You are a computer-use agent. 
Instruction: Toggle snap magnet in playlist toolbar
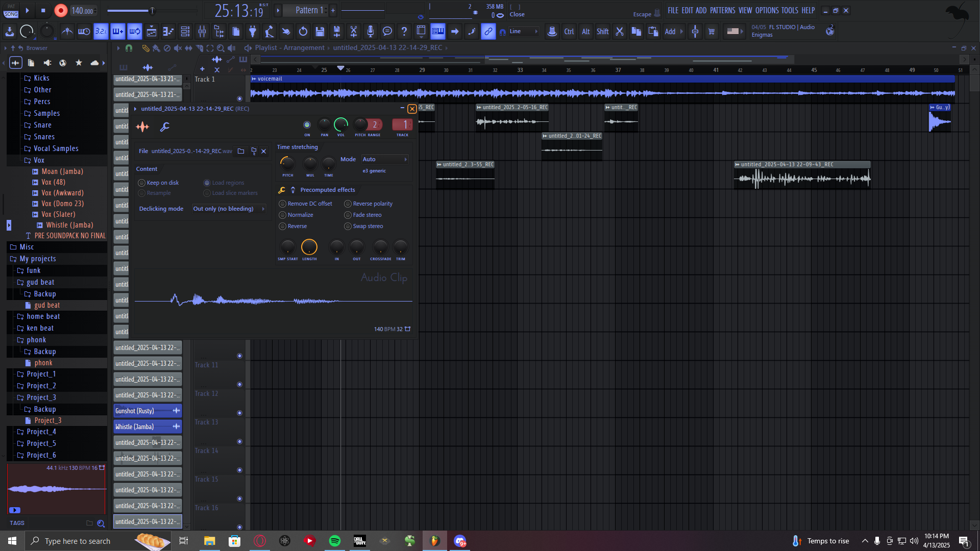point(129,48)
